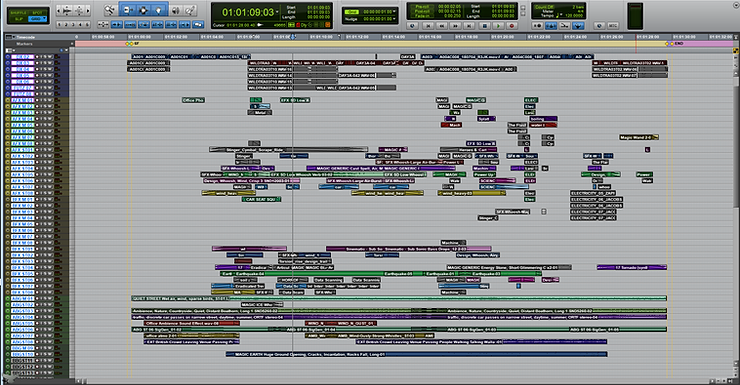This screenshot has width=740, height=385.
Task: Toggle the Count Off button
Action: click(x=544, y=7)
